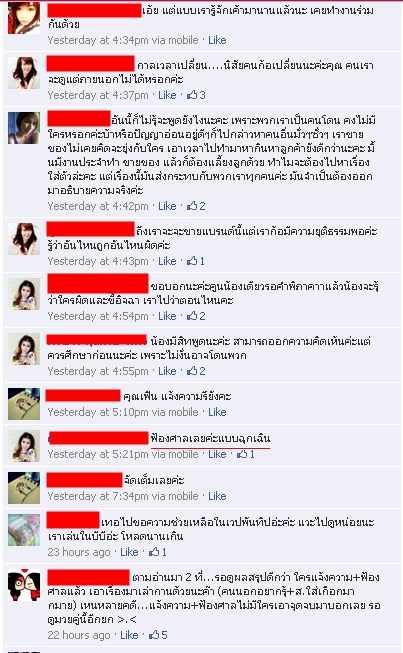Click redacted name on the 7:34pm comment
403x653 pixels.
point(85,480)
